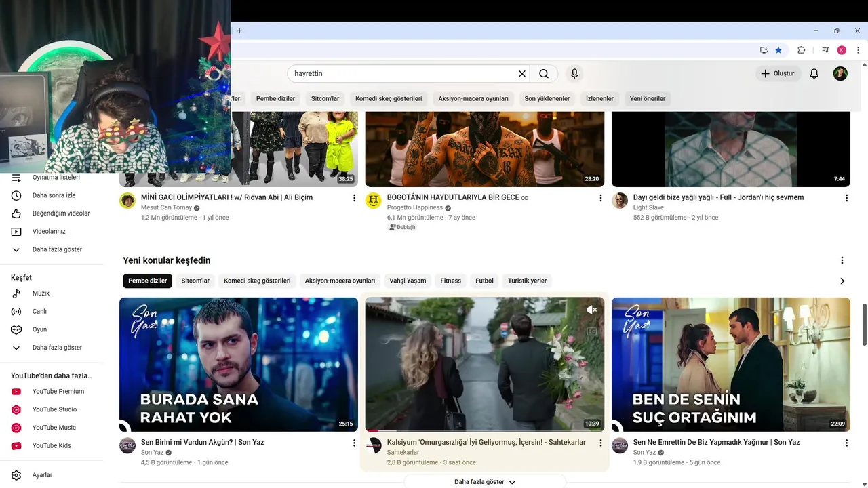
Task: Toggle subtitles on Sahtekarlar preview
Action: 591,332
